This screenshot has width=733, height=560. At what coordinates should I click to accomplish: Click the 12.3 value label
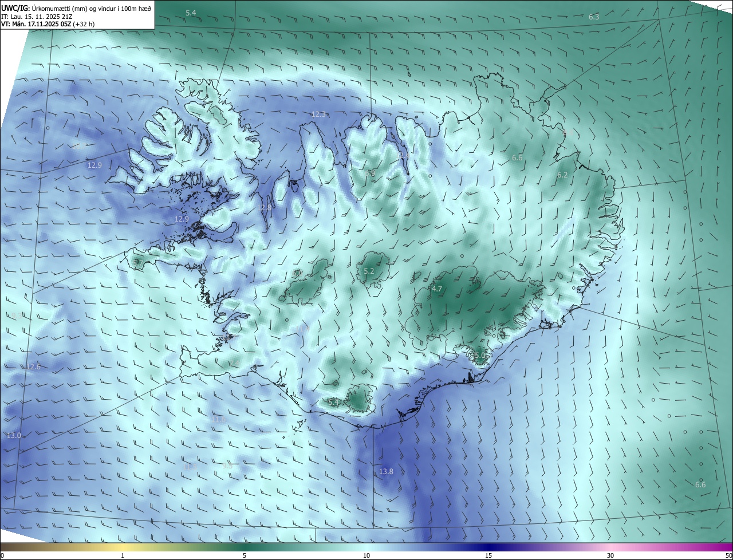pyautogui.click(x=318, y=114)
